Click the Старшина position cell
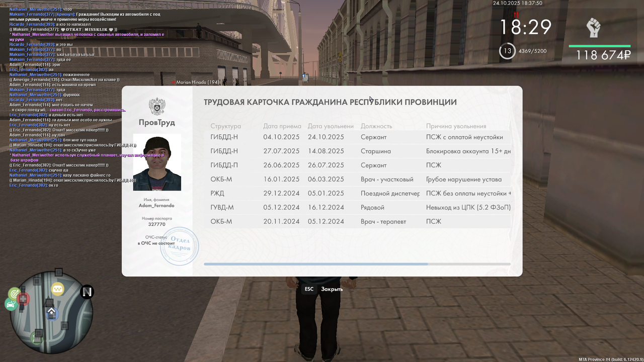644x362 pixels. pos(376,151)
